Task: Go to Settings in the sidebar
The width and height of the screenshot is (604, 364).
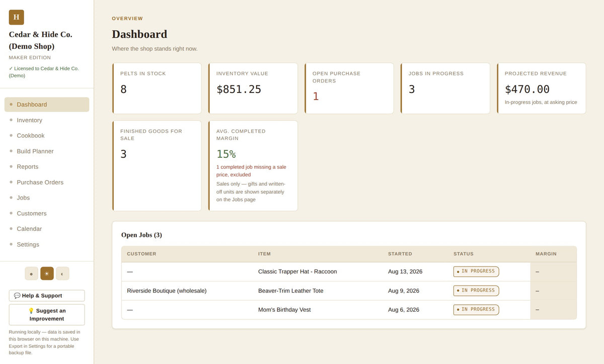Action: click(47, 244)
